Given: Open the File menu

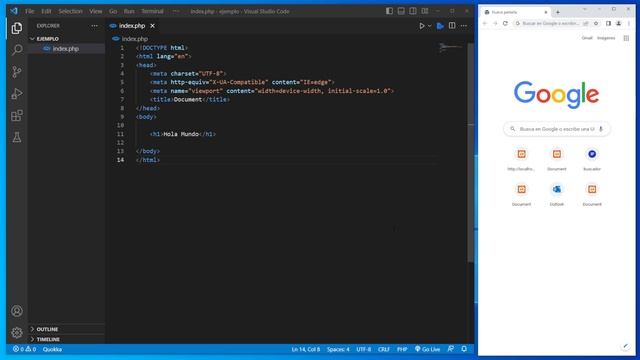Looking at the screenshot, I should (x=29, y=11).
